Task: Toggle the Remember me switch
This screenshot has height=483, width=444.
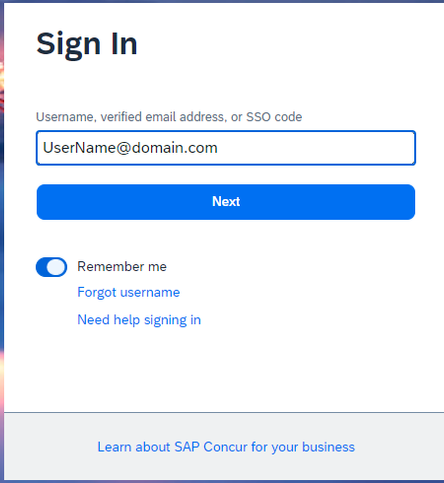Action: pyautogui.click(x=51, y=267)
